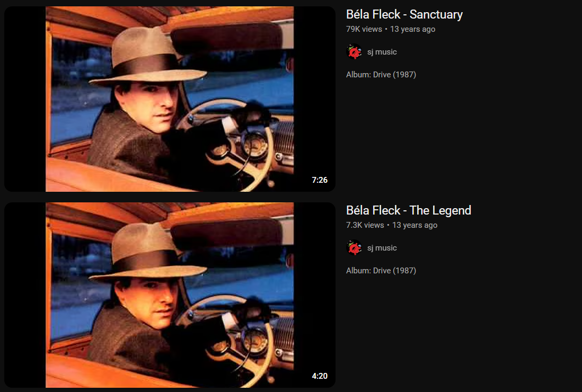Open the 'Béla Fleck - Sanctuary' title link
This screenshot has width=582, height=392.
point(404,14)
